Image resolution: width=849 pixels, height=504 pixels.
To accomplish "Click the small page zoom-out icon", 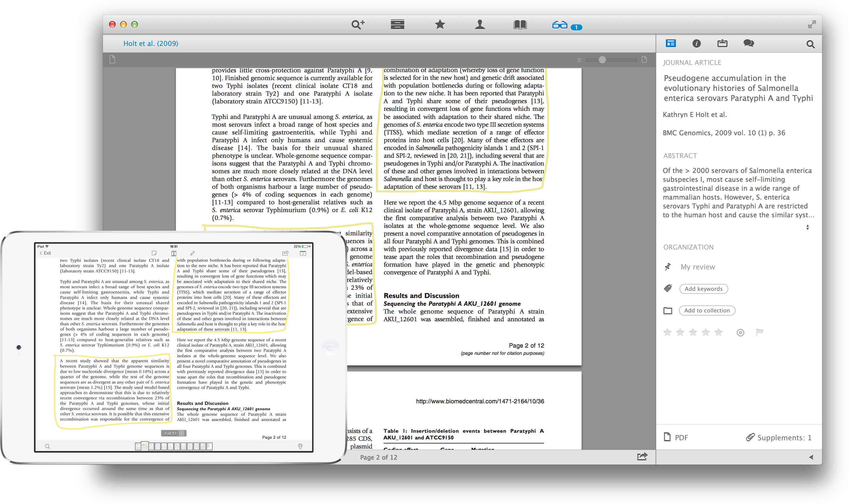I will click(x=579, y=60).
